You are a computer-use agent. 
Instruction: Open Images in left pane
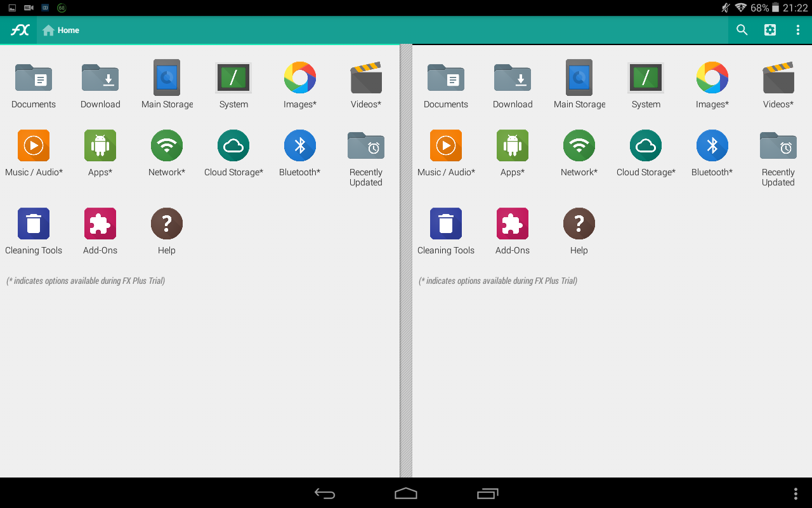point(300,86)
